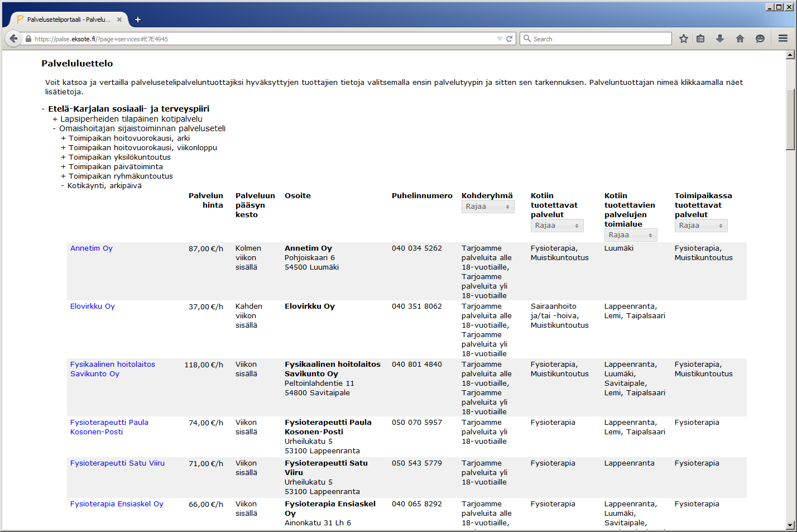797x532 pixels.
Task: Click the Palveluun pääsyn kesto header
Action: click(x=255, y=205)
